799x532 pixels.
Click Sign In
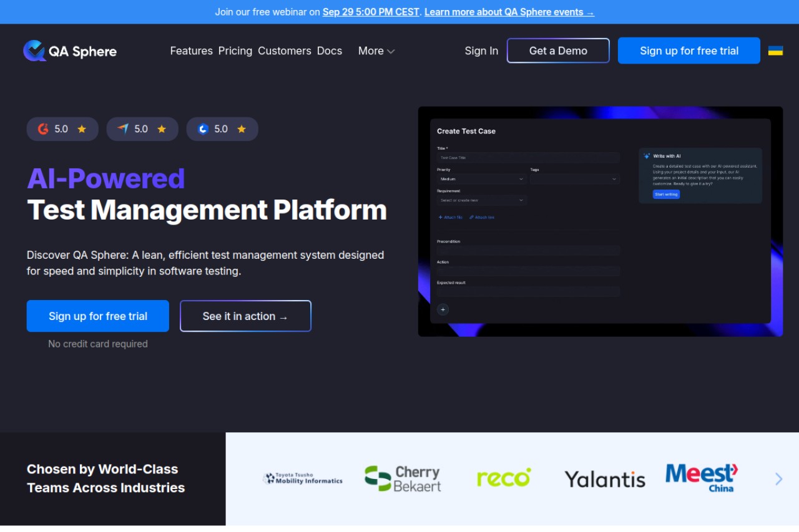click(x=481, y=51)
